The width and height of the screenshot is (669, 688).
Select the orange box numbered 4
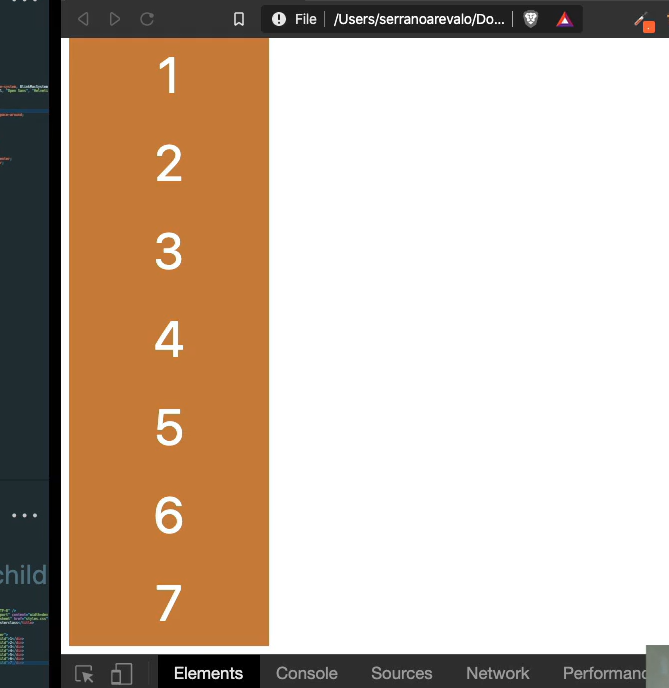(x=169, y=339)
